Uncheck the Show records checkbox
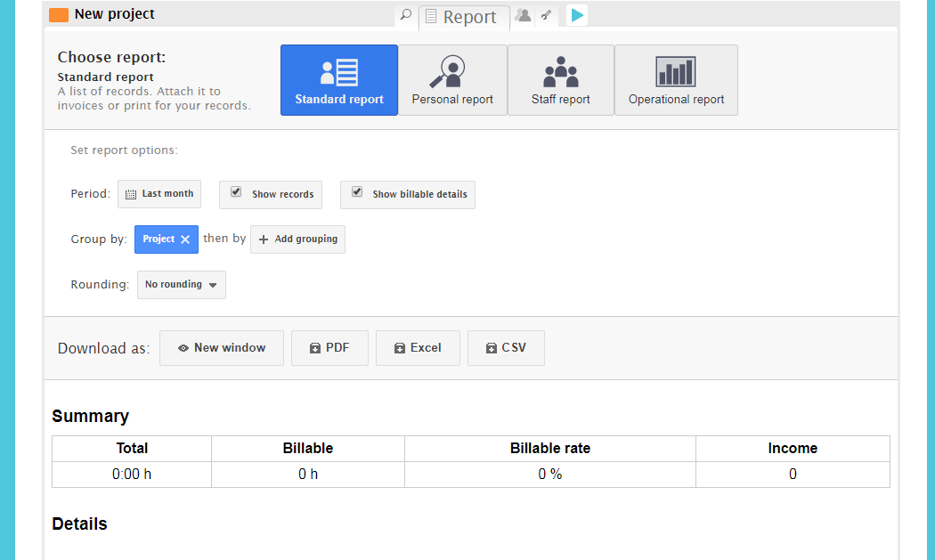 click(x=236, y=192)
